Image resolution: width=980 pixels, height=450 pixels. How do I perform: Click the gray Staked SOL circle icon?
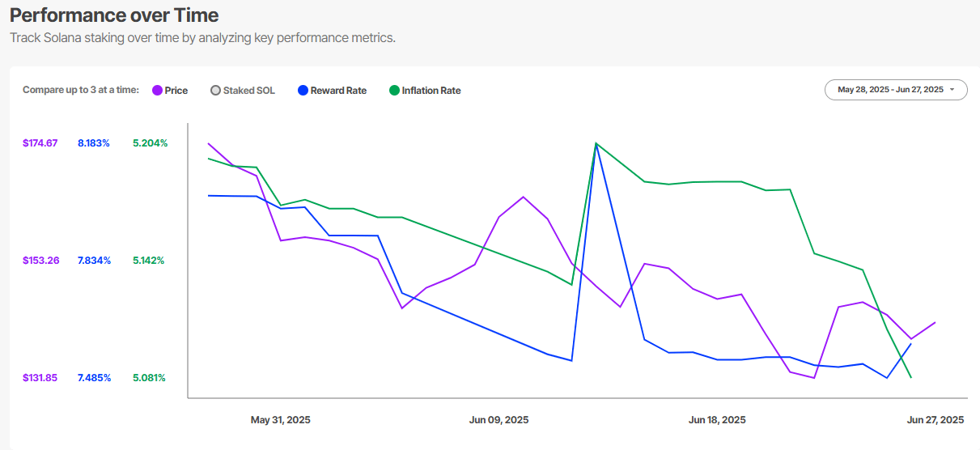(215, 91)
